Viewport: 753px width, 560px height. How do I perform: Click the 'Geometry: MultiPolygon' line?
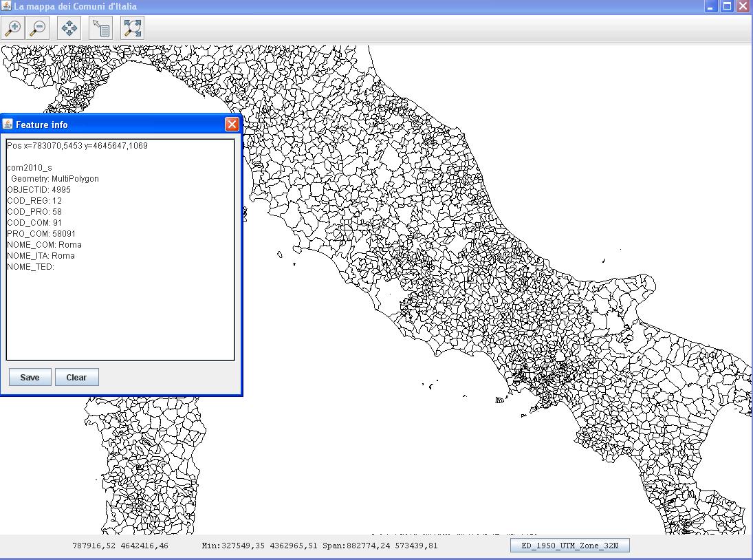(x=55, y=179)
